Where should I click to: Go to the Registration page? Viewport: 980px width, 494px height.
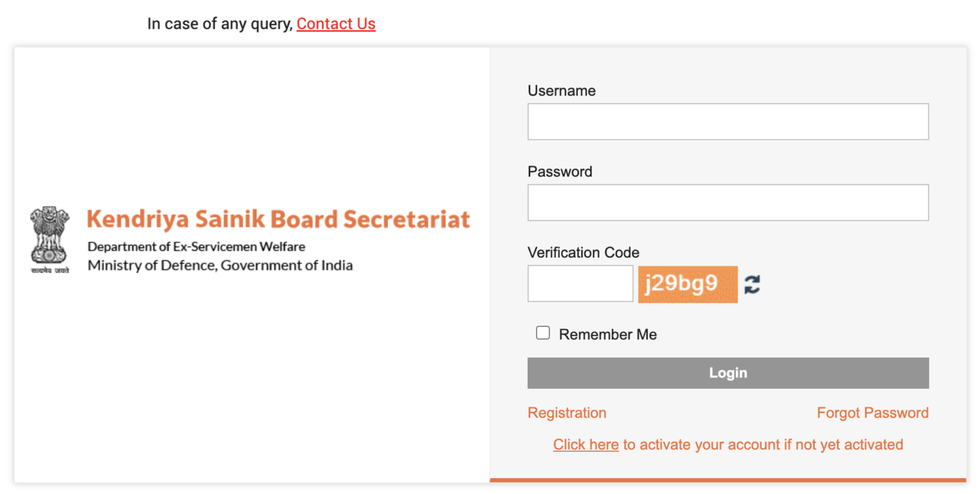point(567,413)
